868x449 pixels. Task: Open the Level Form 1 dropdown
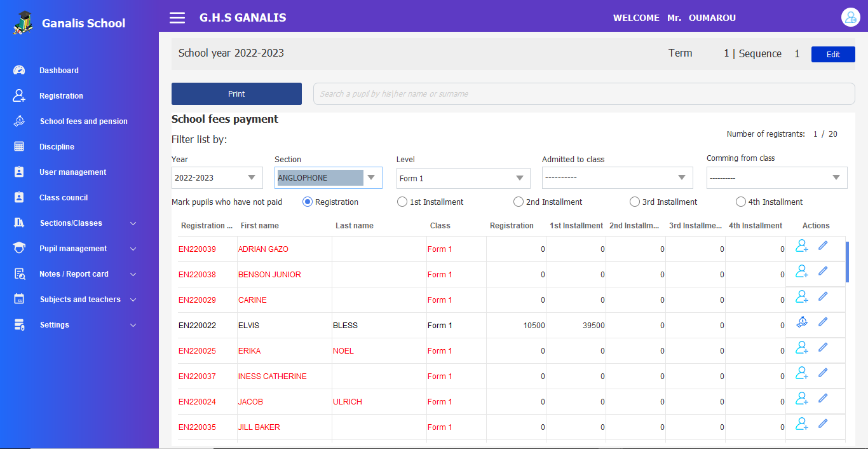pyautogui.click(x=463, y=178)
